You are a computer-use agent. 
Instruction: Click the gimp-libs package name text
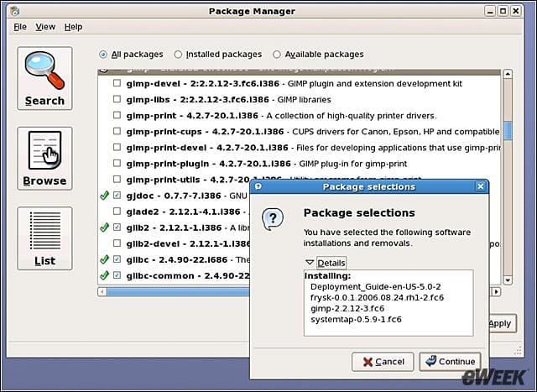click(148, 100)
